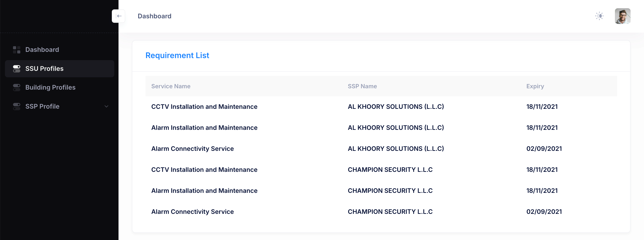The width and height of the screenshot is (644, 240).
Task: Click the Dashboard grid icon in the sidebar
Action: click(x=17, y=50)
